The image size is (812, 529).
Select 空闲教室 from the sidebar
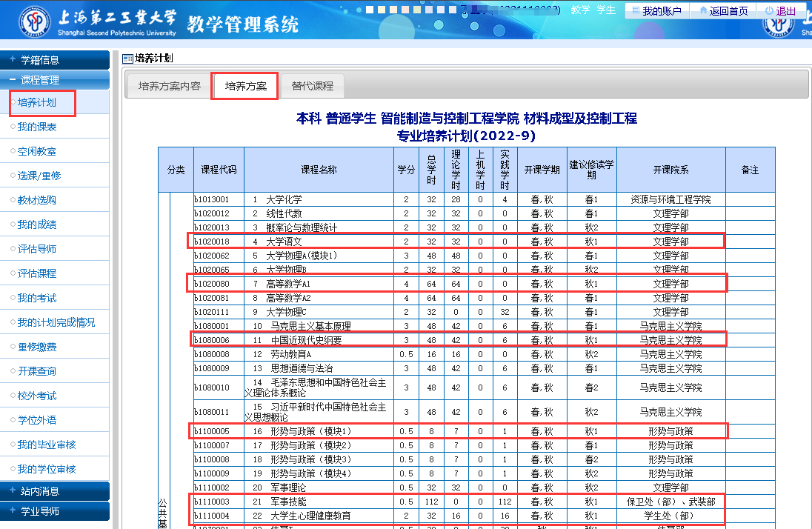point(37,151)
